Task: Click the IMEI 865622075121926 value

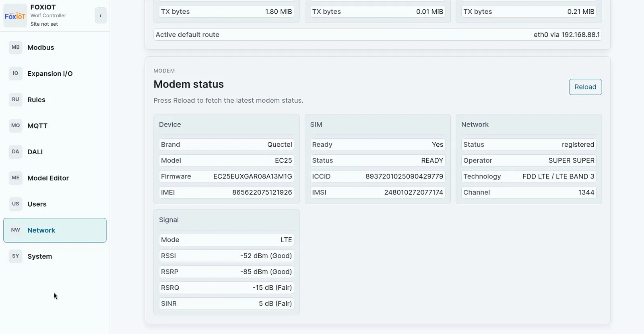Action: [262, 193]
